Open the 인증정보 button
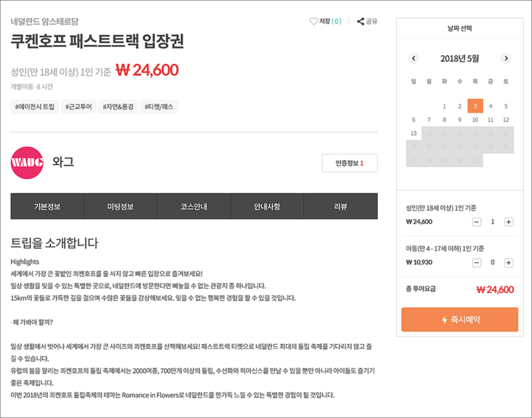Image resolution: width=532 pixels, height=418 pixels. [350, 163]
